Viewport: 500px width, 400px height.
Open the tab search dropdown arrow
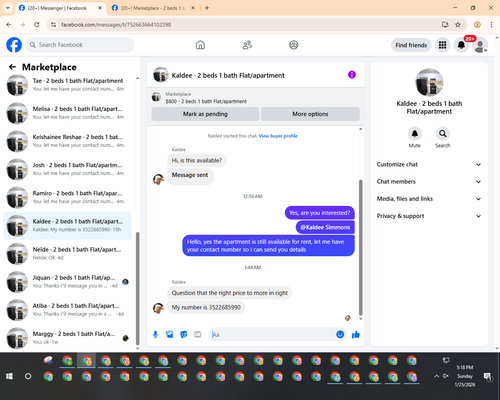(8, 8)
